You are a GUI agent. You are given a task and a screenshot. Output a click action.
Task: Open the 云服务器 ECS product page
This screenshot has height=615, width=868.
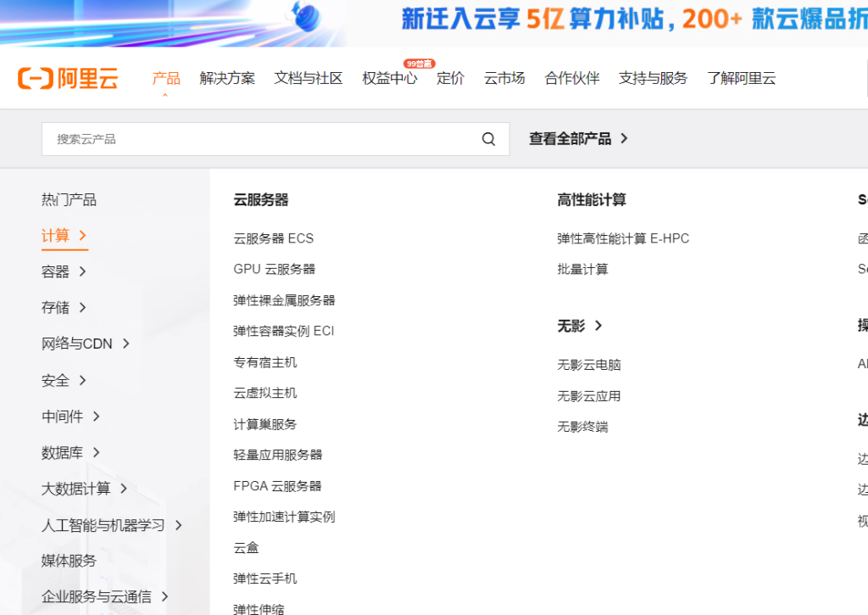(x=273, y=238)
